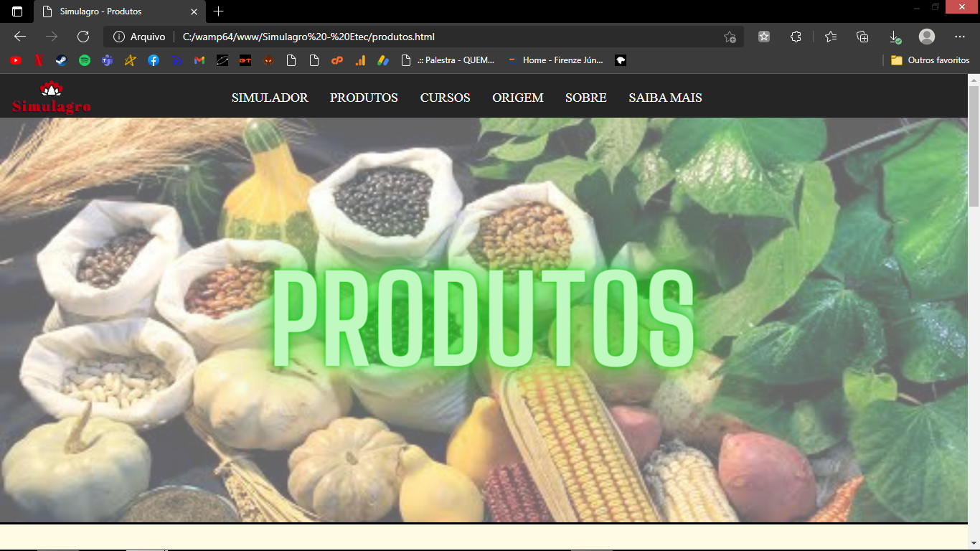The image size is (980, 551).
Task: Open the browser profile avatar
Action: [x=928, y=37]
